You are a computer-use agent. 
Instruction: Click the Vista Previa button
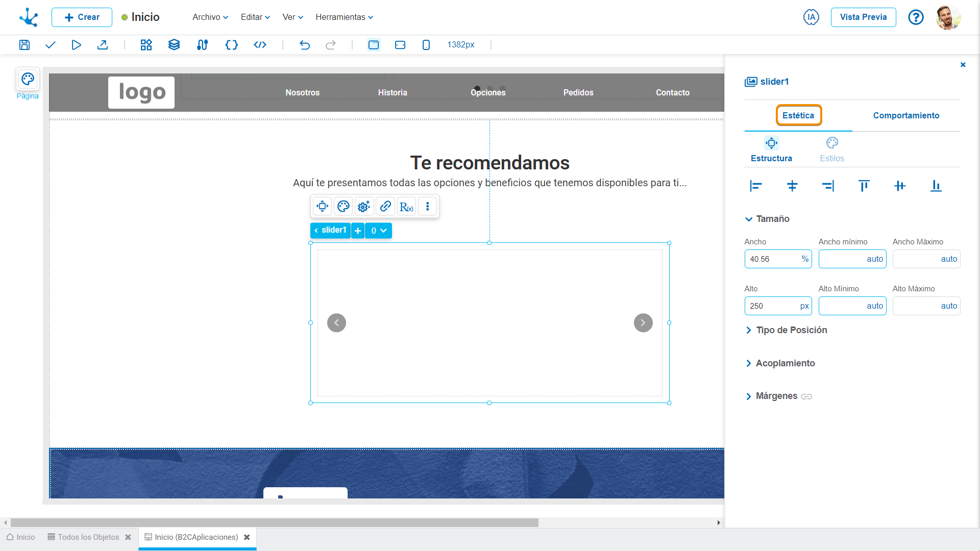863,17
